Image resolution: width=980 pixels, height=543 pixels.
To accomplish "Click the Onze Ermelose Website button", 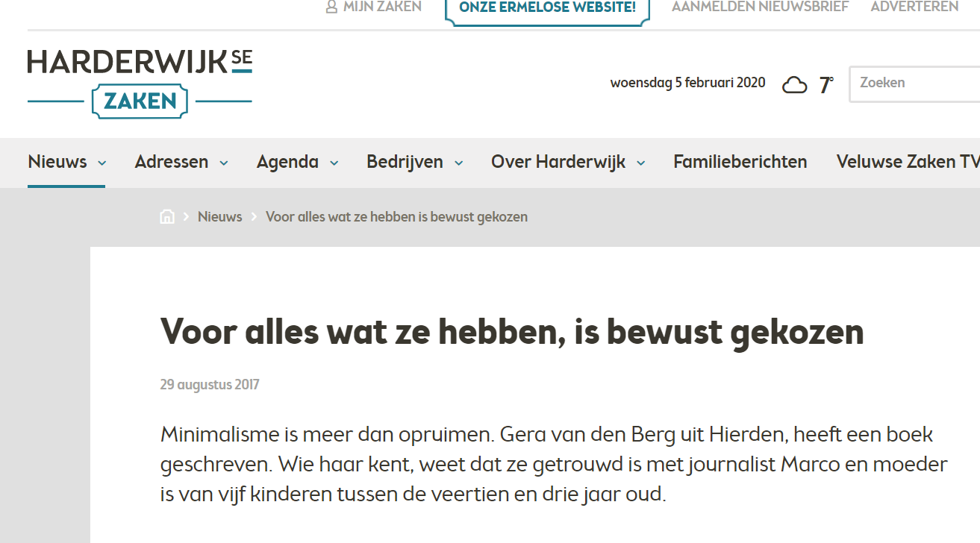I will [x=547, y=8].
